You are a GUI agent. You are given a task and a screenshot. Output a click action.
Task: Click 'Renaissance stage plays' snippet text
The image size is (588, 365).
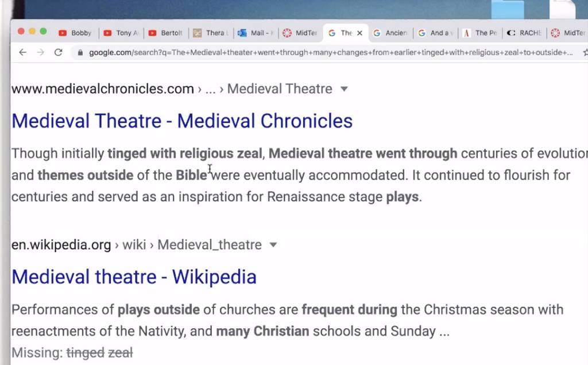(343, 197)
